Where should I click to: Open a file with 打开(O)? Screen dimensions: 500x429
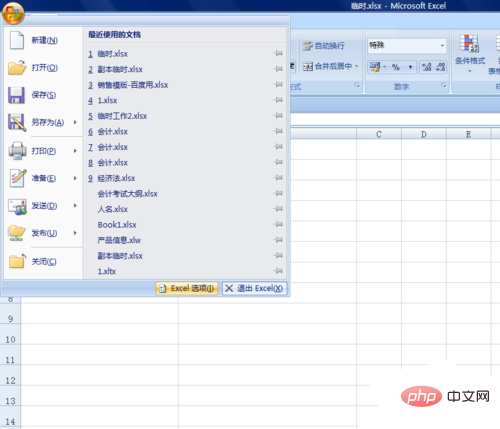click(43, 68)
